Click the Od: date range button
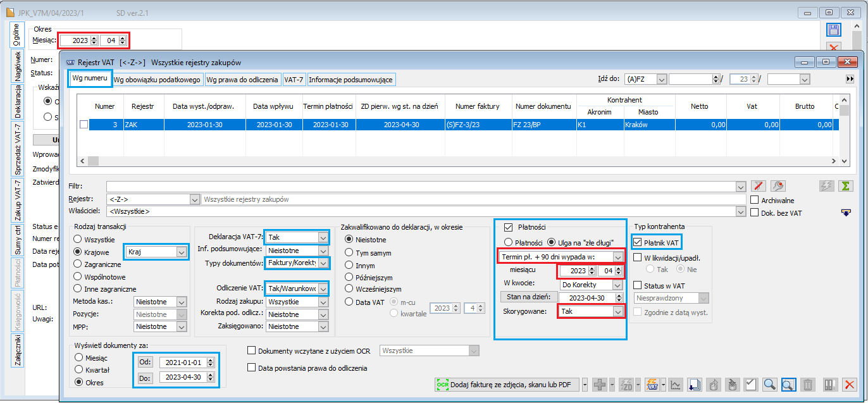Viewport: 868px width, 403px height. (144, 363)
